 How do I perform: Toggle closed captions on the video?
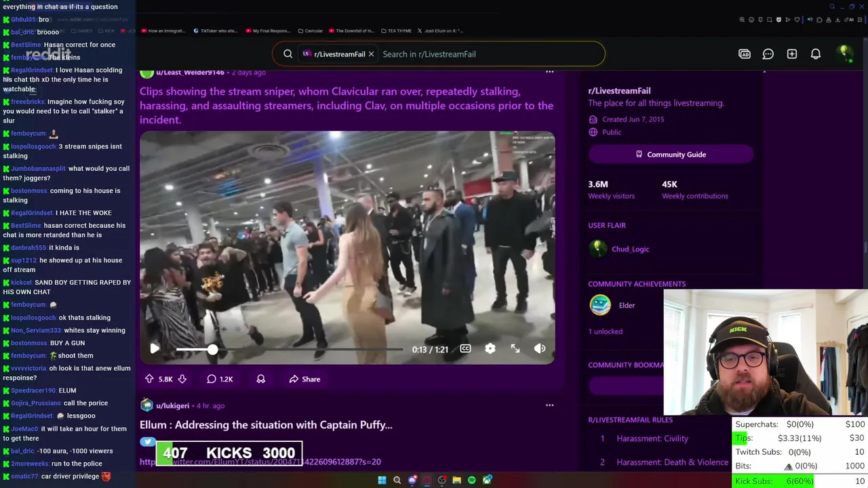[465, 348]
